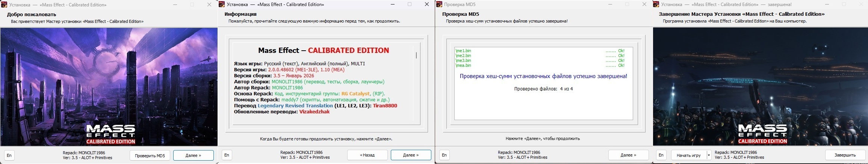Click the maddy7 helper credit line
The width and height of the screenshot is (868, 164).
point(312,100)
